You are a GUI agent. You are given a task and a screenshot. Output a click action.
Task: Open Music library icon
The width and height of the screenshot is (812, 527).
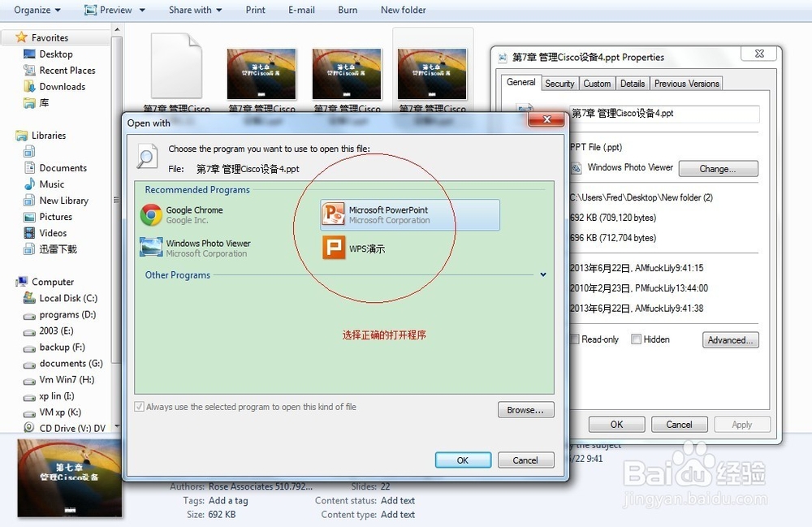pos(29,184)
